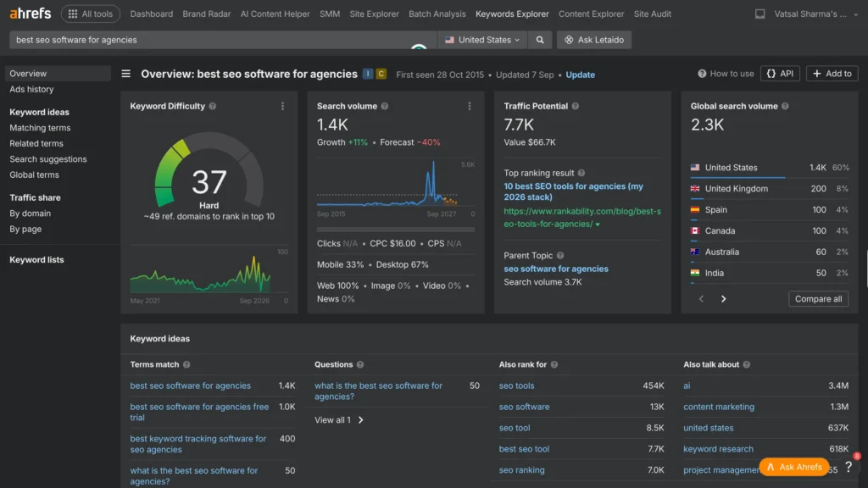
Task: Open Ads history in sidebar
Action: pos(31,89)
